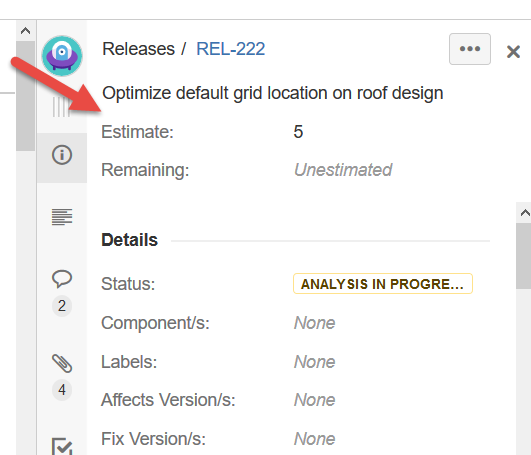531x455 pixels.
Task: Click the project avatar icon
Action: click(x=62, y=56)
